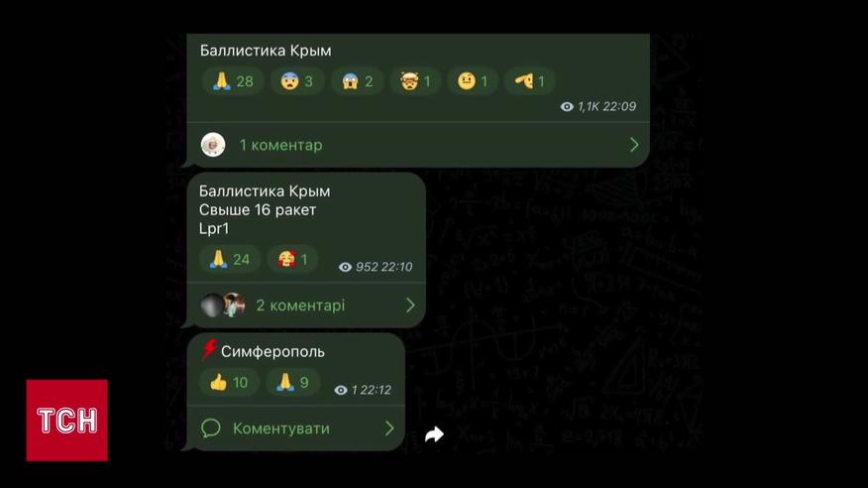868x488 pixels.
Task: Tap the kissing face reaction with 1
Action: 292,259
